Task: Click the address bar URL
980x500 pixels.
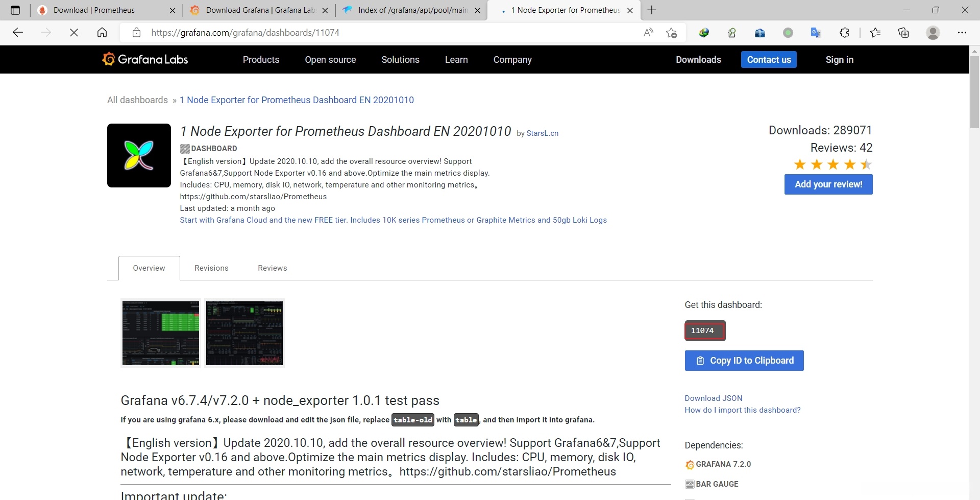Action: (x=246, y=33)
